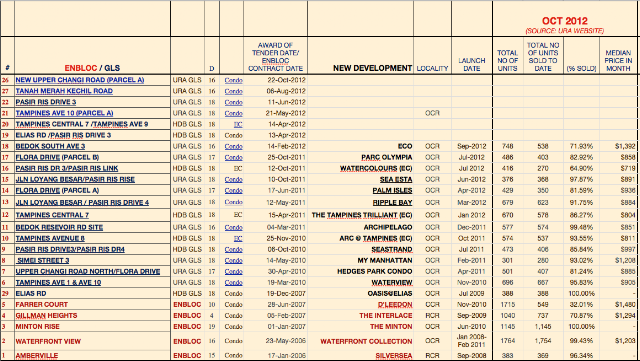
Task: Click EC link in Tampines Avenue 8 row
Action: [x=238, y=238]
